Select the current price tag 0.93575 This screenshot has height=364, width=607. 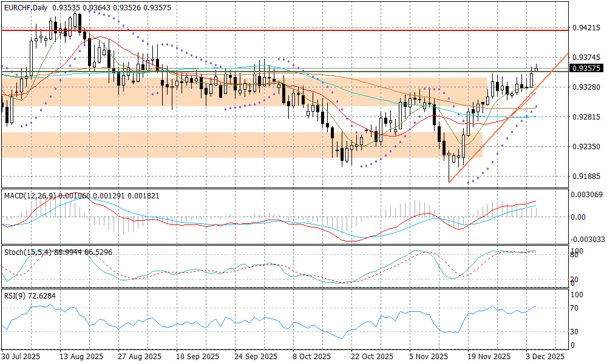pyautogui.click(x=586, y=69)
